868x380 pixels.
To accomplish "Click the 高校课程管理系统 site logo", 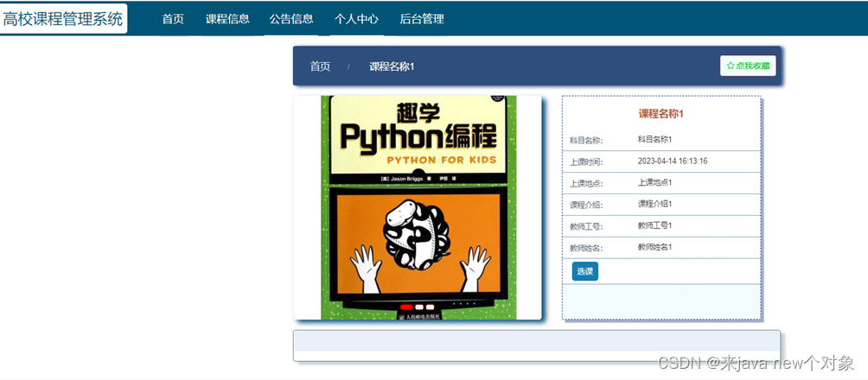I will click(x=62, y=19).
